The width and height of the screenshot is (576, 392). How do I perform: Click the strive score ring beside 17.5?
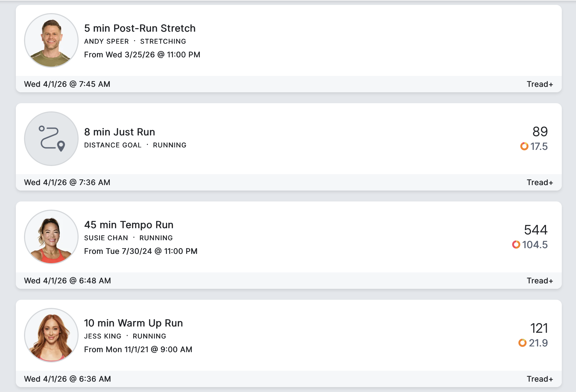tap(524, 146)
